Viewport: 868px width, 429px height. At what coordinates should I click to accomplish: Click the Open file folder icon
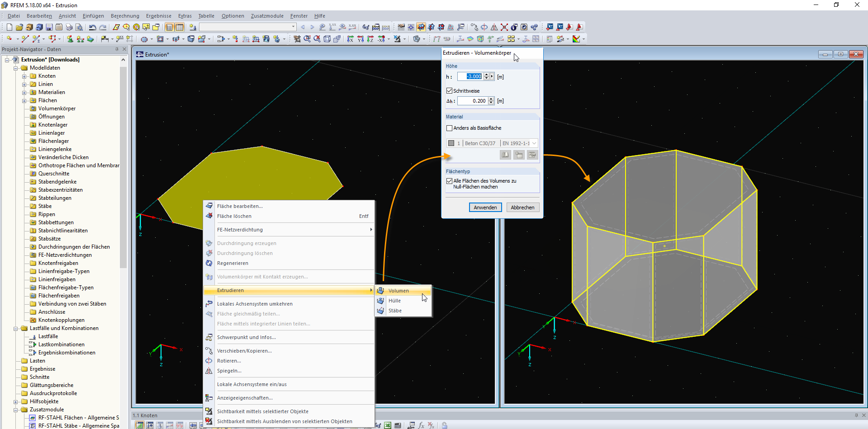(x=19, y=27)
